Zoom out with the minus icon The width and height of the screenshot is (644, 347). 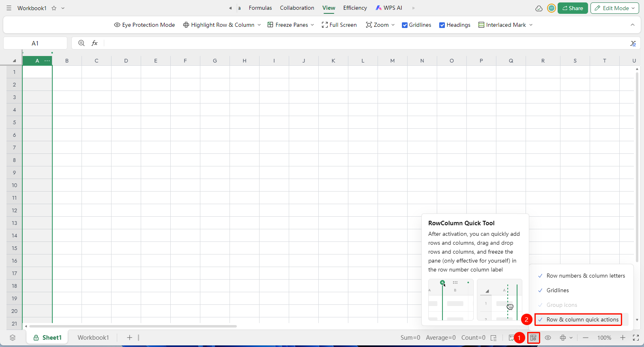[586, 338]
